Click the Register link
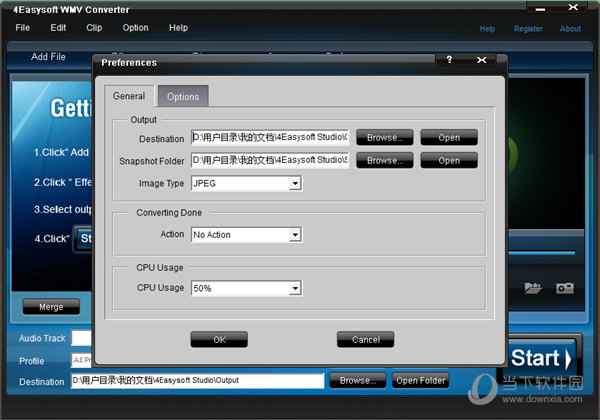 tap(528, 29)
